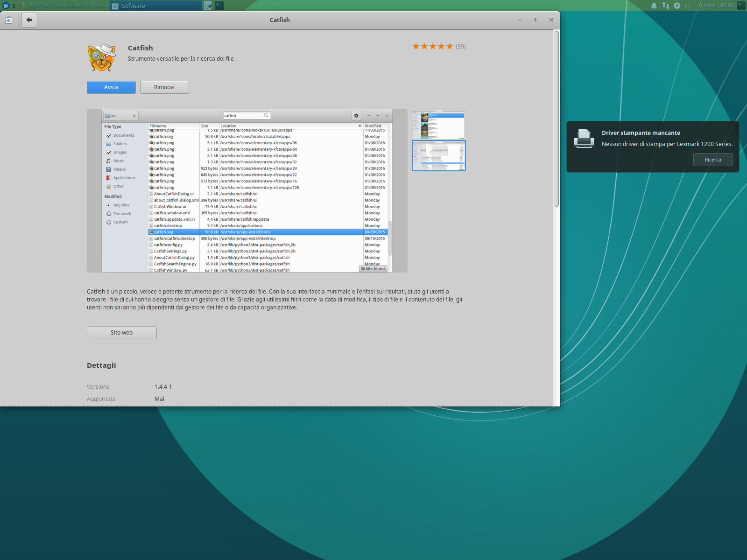Image resolution: width=747 pixels, height=560 pixels.
Task: Click the Catfish title in the header bar
Action: [280, 20]
